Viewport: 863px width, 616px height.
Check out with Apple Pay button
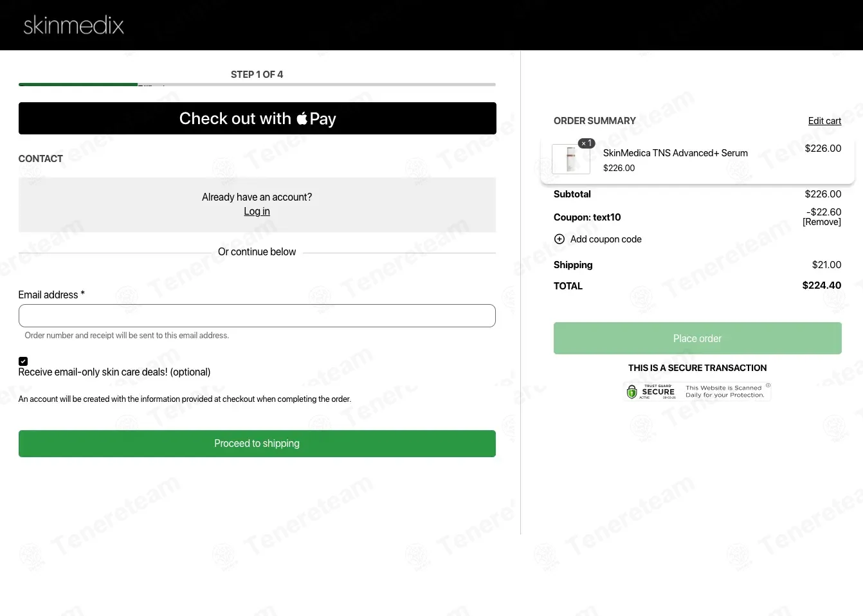coord(257,118)
